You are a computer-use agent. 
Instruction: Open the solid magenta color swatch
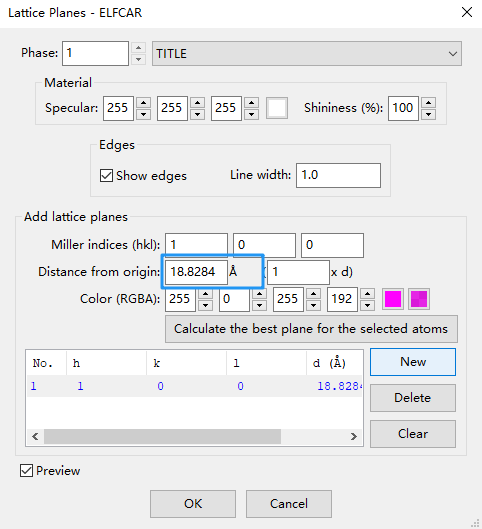click(x=393, y=299)
